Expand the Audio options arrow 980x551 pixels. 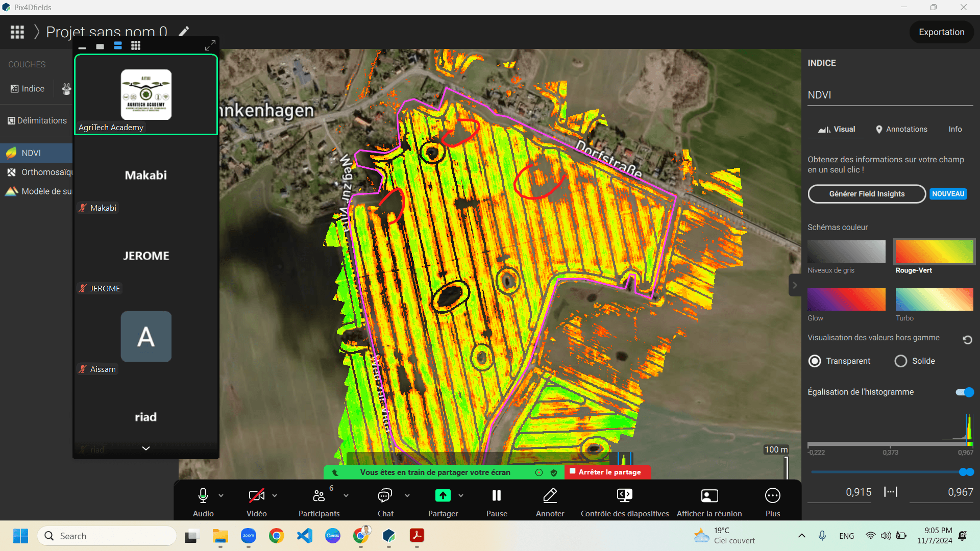pos(221,495)
